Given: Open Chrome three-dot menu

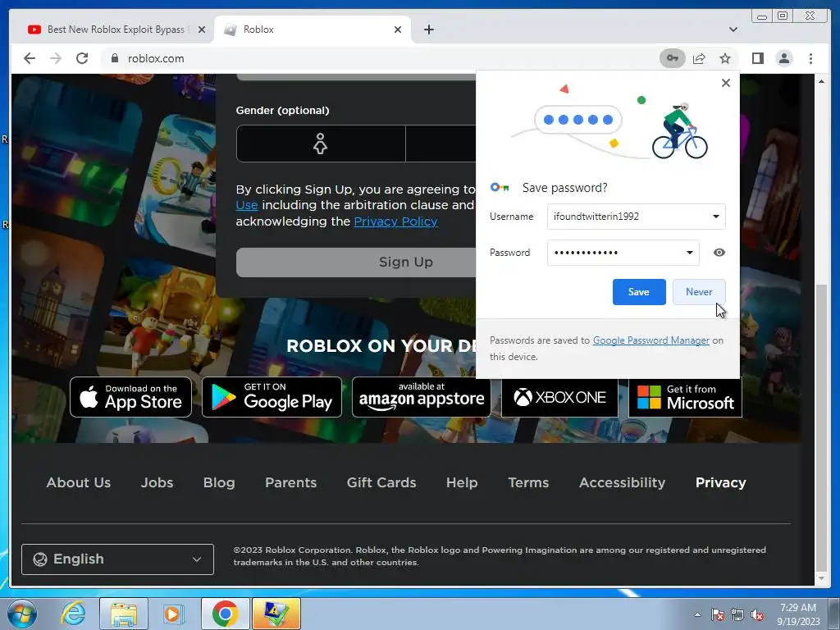Looking at the screenshot, I should point(810,58).
